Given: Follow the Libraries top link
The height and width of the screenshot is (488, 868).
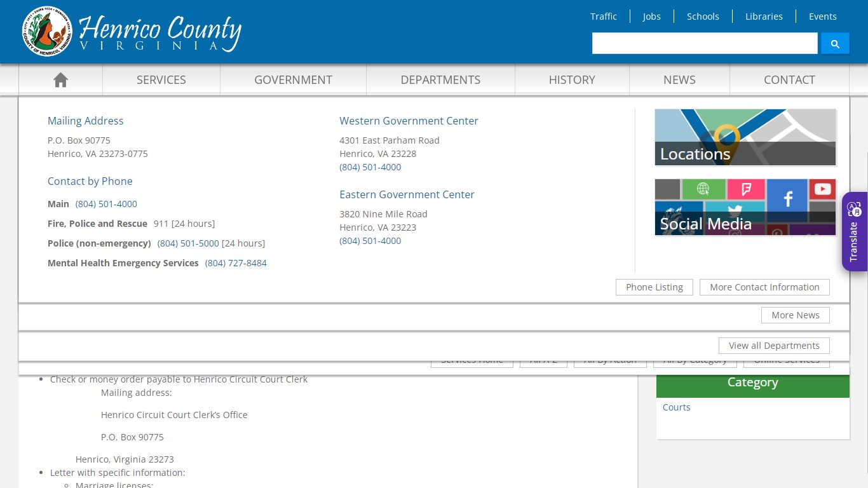Looking at the screenshot, I should pos(764,17).
